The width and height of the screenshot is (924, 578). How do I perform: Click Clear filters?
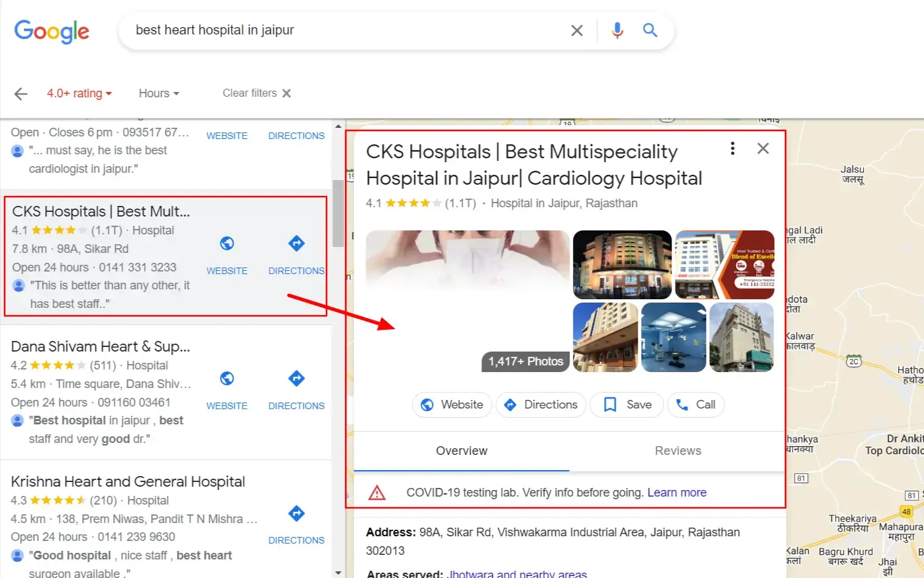click(257, 93)
